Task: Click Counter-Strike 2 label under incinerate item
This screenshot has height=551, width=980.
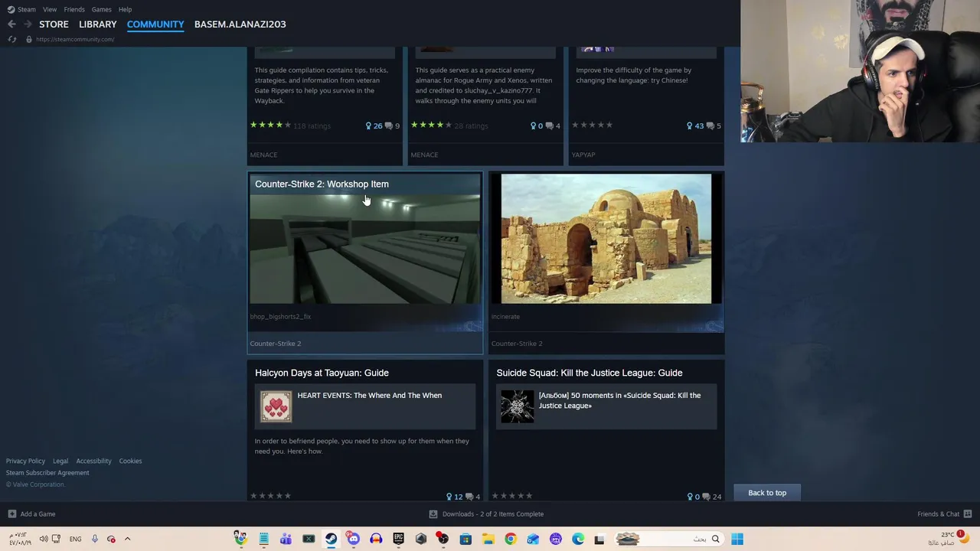Action: click(x=517, y=344)
